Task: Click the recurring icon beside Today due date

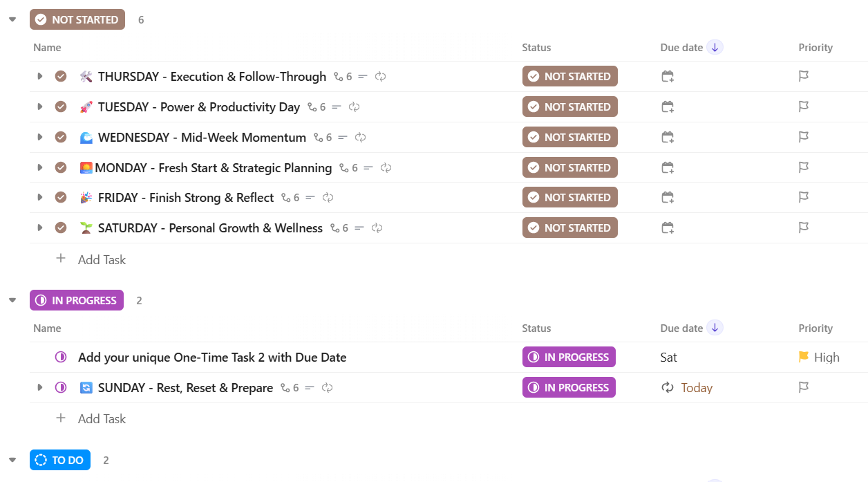Action: 667,387
